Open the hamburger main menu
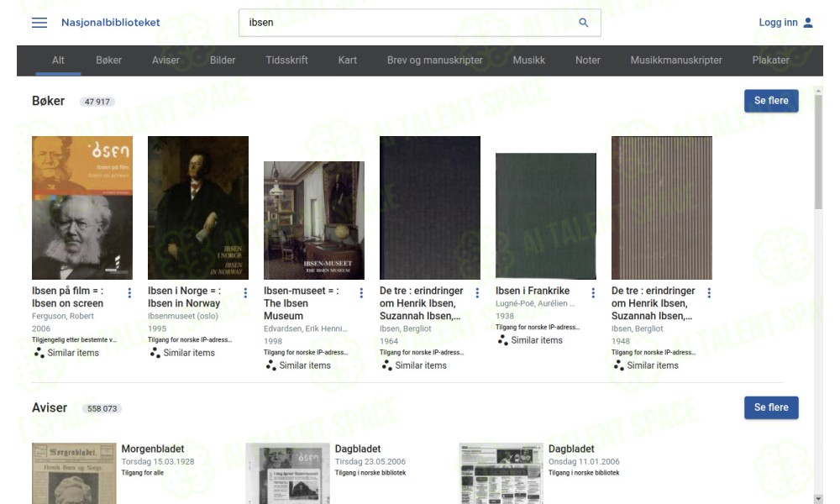840x504 pixels. pyautogui.click(x=39, y=23)
